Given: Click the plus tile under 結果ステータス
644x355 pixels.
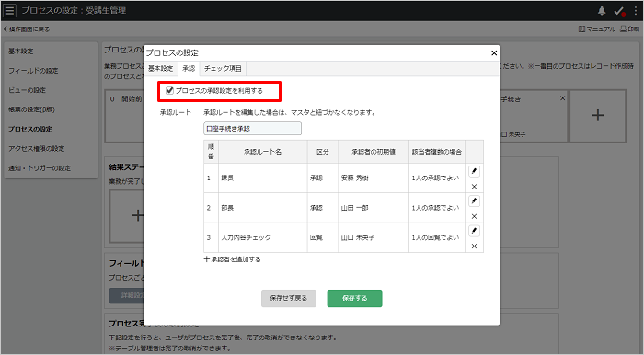Looking at the screenshot, I should coord(137,215).
